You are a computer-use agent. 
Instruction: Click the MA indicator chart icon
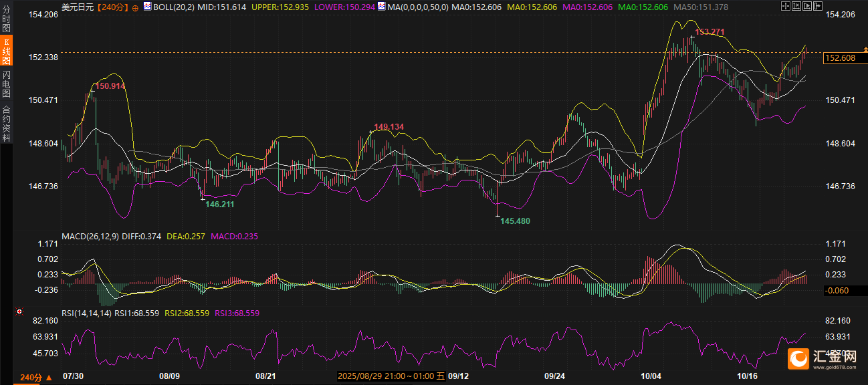[381, 7]
